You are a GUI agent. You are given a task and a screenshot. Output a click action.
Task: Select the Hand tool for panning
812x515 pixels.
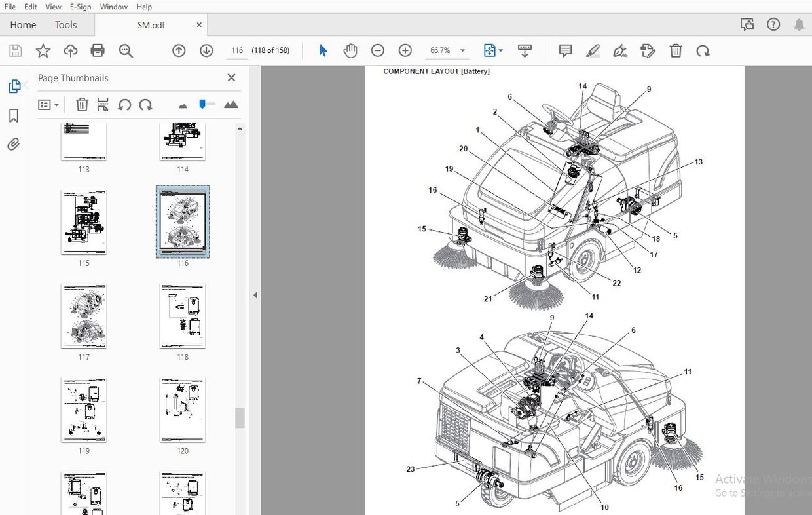pyautogui.click(x=350, y=50)
